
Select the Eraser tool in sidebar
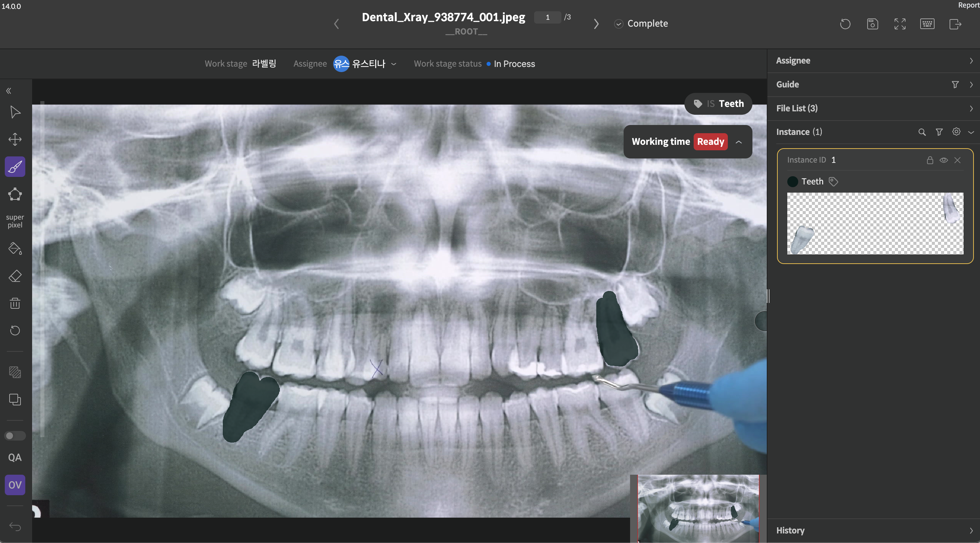[15, 276]
